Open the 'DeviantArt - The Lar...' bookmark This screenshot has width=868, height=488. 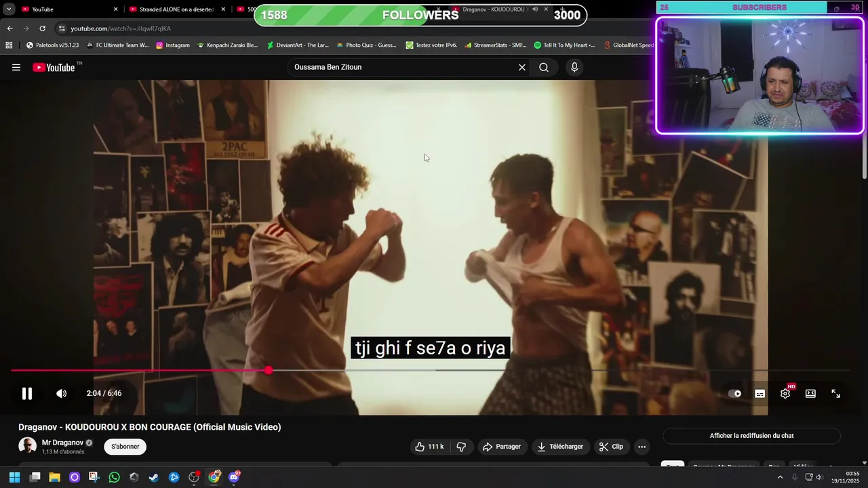298,45
